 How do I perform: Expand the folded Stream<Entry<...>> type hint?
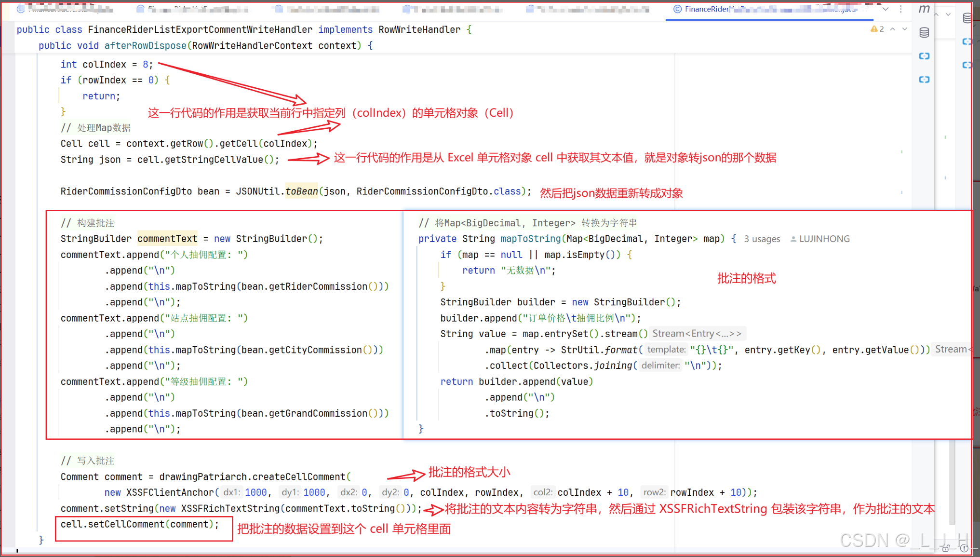(x=697, y=333)
